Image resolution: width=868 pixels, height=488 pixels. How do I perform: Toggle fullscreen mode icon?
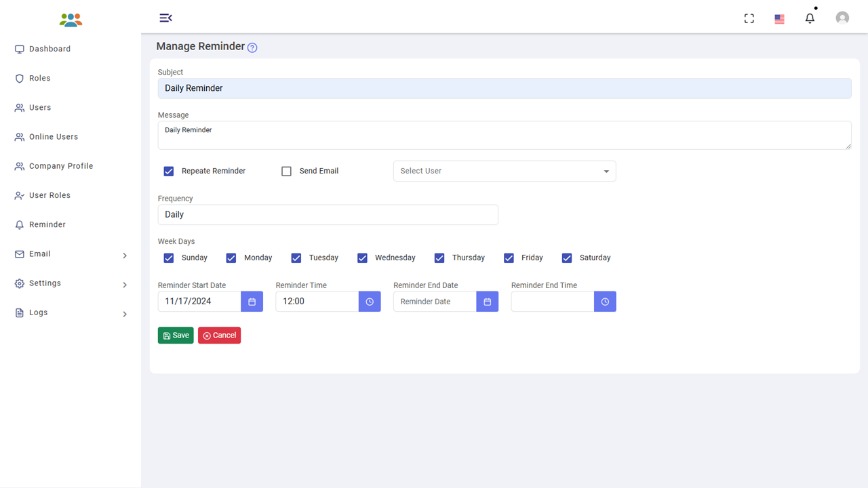click(x=749, y=18)
